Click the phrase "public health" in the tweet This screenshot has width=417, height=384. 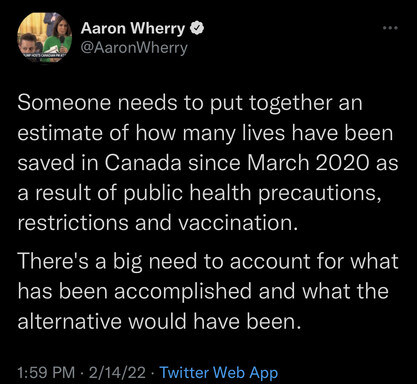(187, 193)
